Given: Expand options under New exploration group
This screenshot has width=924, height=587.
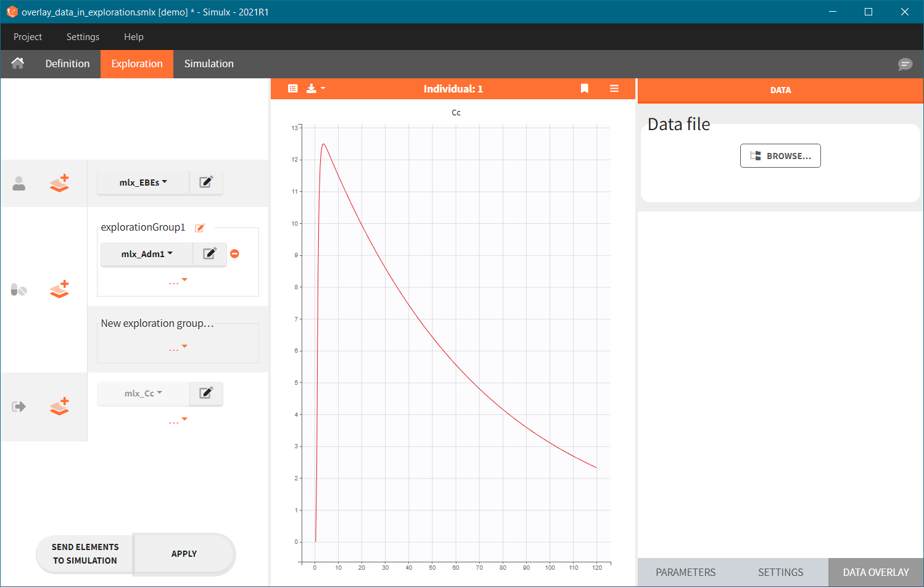Looking at the screenshot, I should [x=178, y=348].
